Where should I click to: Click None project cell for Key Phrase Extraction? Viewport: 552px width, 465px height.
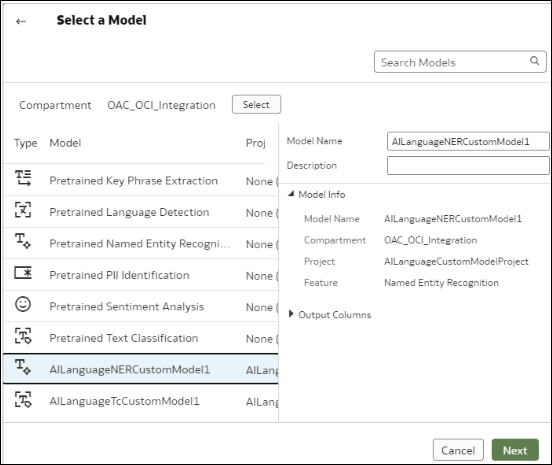coord(262,181)
